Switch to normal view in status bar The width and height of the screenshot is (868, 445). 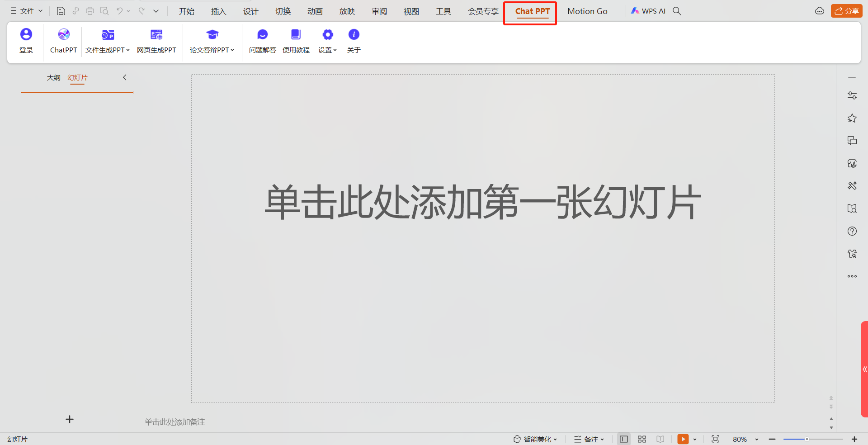(x=624, y=439)
